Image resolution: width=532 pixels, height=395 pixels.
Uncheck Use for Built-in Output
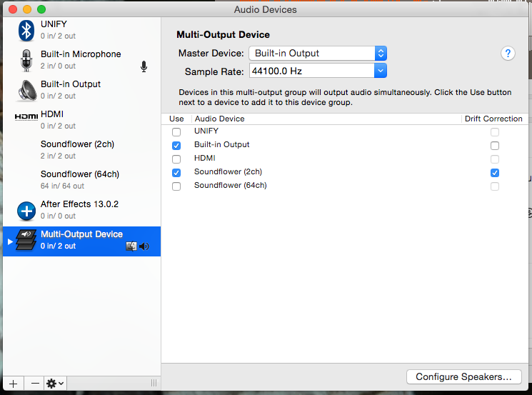coord(176,145)
